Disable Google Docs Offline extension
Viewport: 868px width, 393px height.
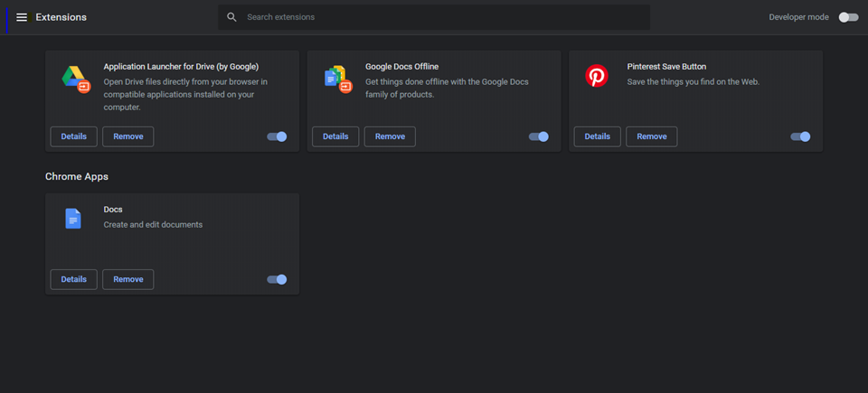point(539,136)
